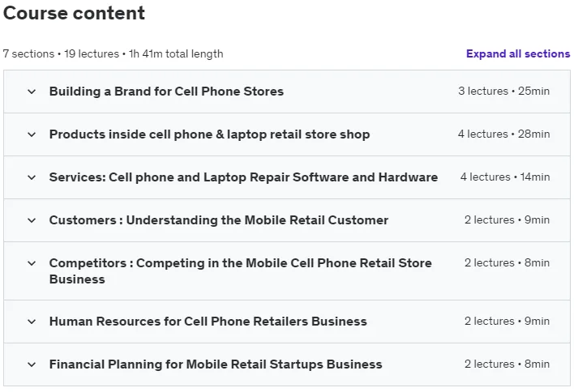Image resolution: width=574 pixels, height=392 pixels.
Task: Expand all sections link
Action: pyautogui.click(x=517, y=53)
